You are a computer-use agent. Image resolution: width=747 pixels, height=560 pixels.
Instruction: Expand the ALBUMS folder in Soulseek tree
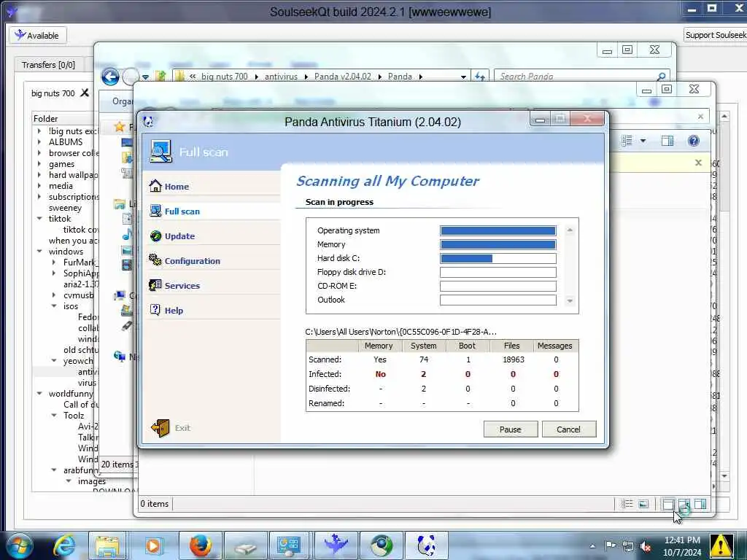[39, 142]
